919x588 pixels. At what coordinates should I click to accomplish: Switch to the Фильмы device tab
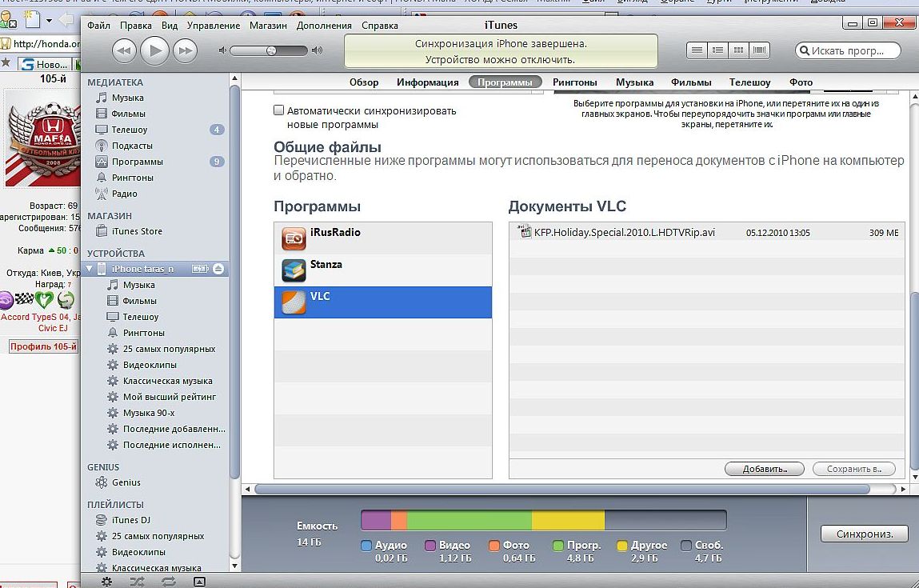point(691,82)
